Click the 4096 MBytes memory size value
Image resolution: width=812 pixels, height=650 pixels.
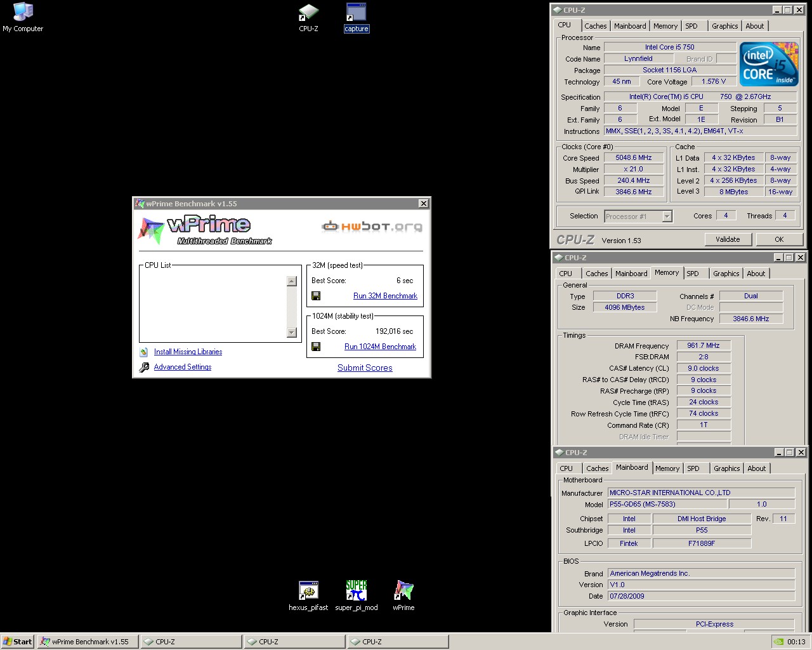(x=624, y=307)
